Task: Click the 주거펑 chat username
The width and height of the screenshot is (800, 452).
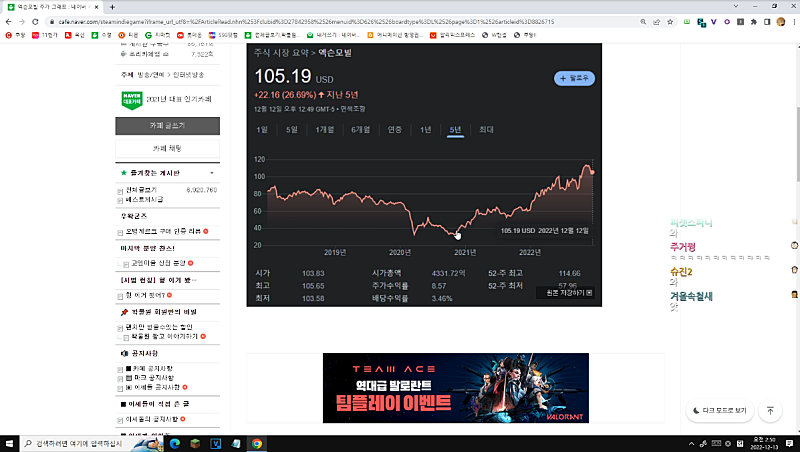Action: pyautogui.click(x=683, y=247)
